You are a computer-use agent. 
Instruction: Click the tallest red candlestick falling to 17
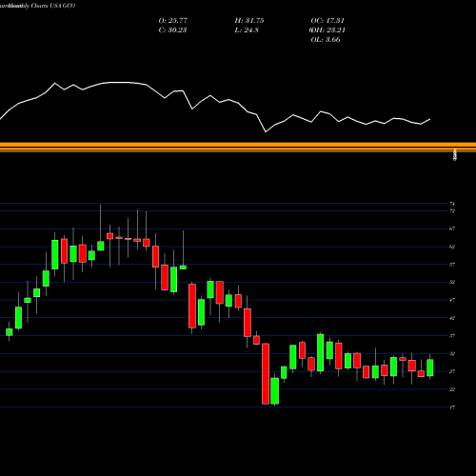(266, 374)
